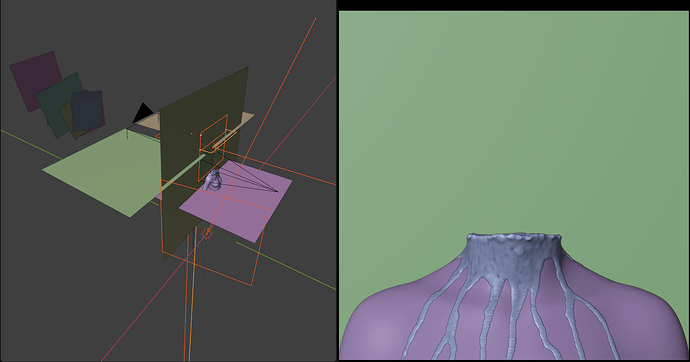Select the large orange rectangle outline
Image resolution: width=690 pixels, height=362 pixels.
[x=214, y=233]
